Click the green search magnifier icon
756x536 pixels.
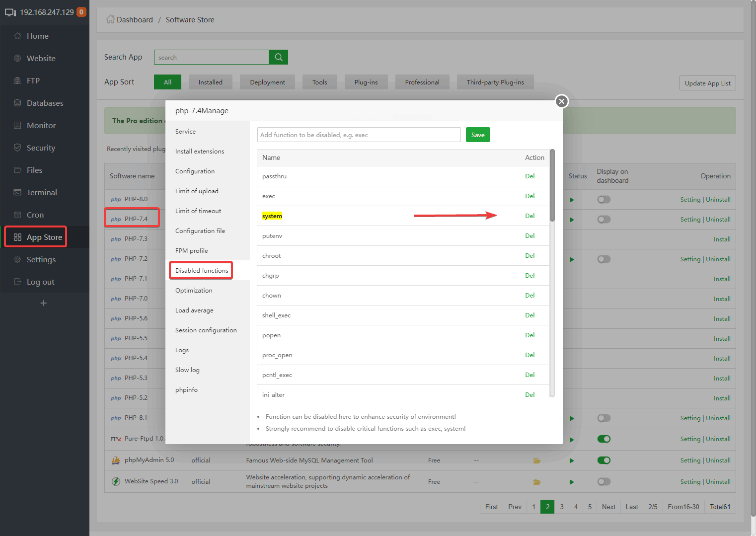pyautogui.click(x=278, y=57)
